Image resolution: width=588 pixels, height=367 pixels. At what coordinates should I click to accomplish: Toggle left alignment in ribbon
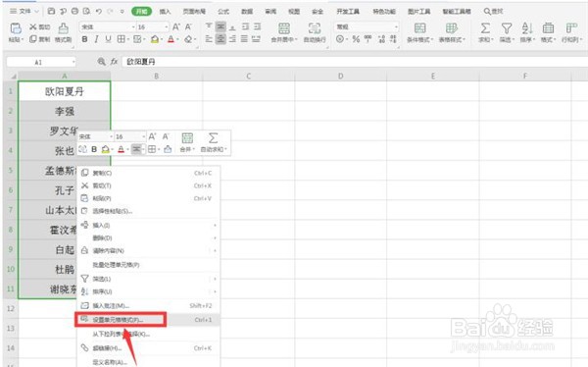click(209, 38)
